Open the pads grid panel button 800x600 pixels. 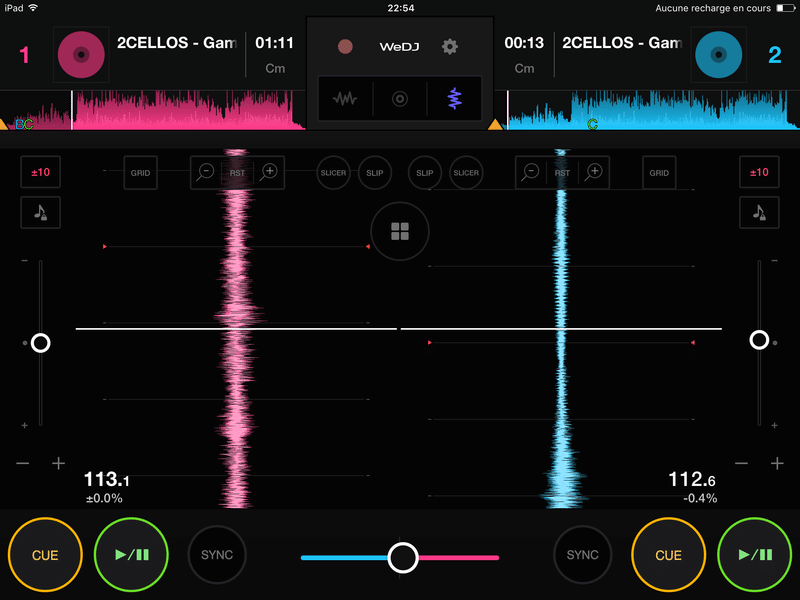[x=400, y=231]
